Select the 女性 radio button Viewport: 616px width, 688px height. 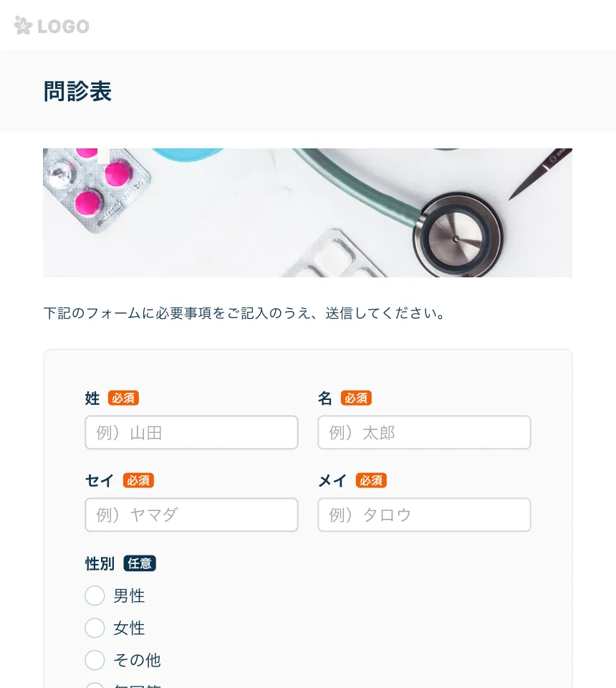[95, 628]
